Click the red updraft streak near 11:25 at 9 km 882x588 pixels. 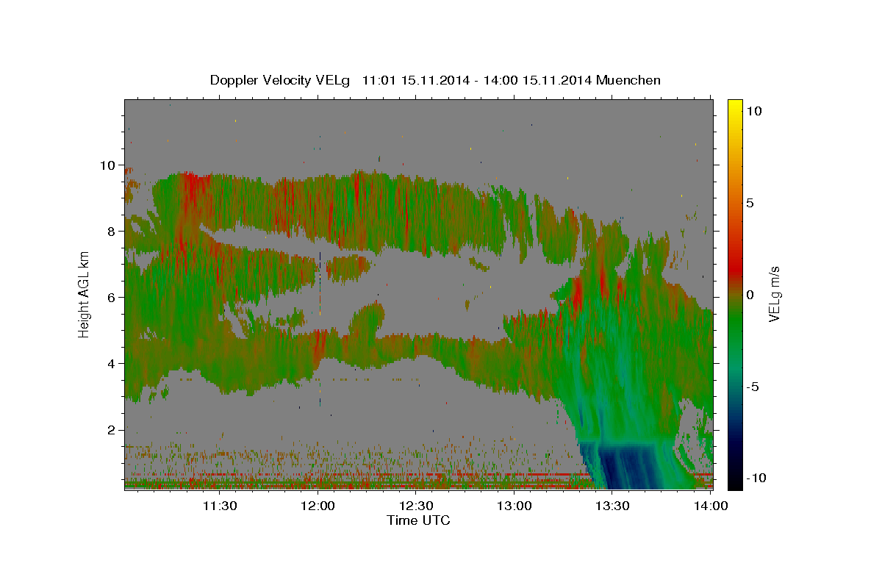pyautogui.click(x=193, y=193)
